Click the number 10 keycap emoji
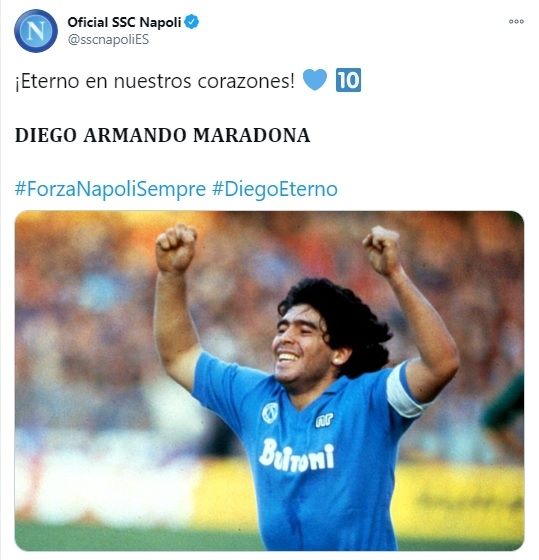The height and width of the screenshot is (560, 539). point(348,80)
